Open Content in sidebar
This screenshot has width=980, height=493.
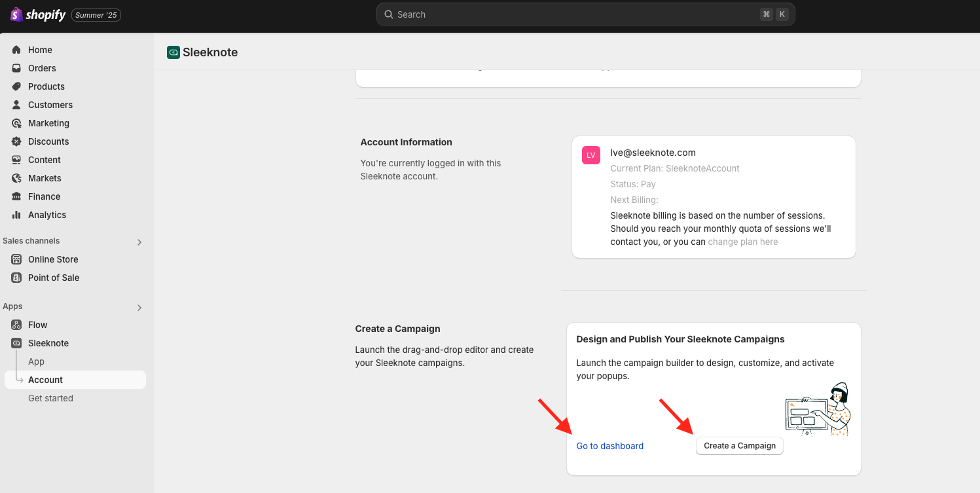coord(45,160)
